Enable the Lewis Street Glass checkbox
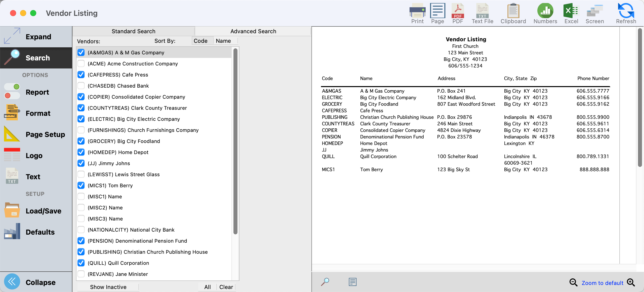 (x=81, y=174)
